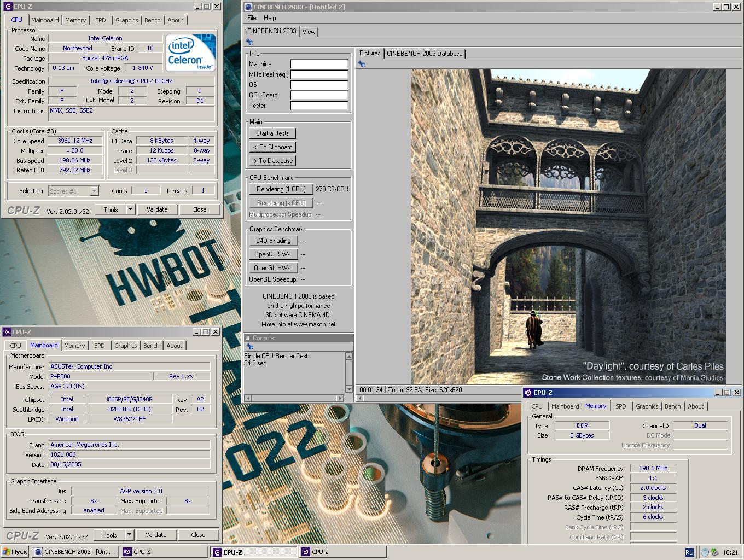
Task: Click the Console header collapse icon
Action: tap(248, 338)
